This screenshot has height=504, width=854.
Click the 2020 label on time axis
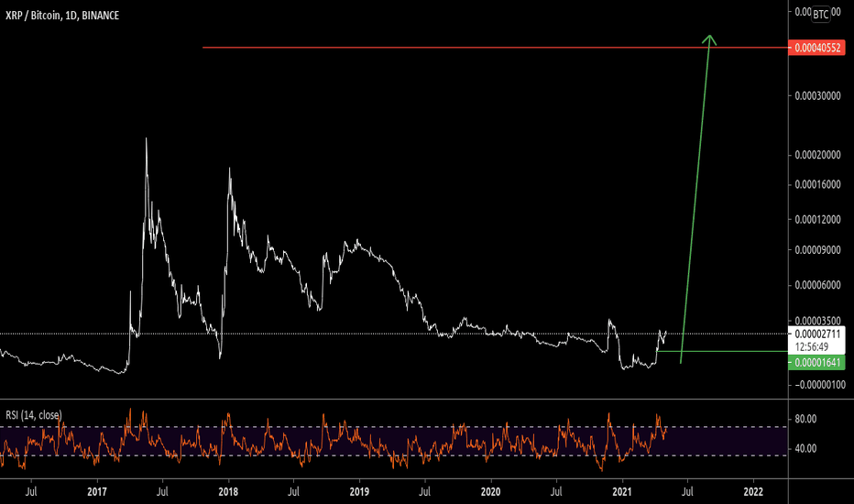491,491
